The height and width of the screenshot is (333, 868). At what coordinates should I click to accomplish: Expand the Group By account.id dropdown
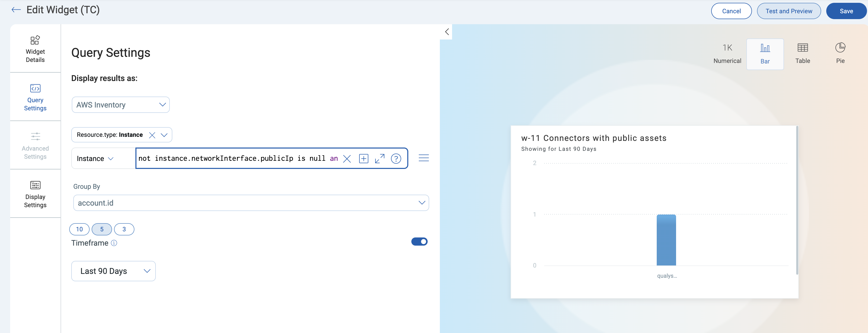tap(251, 203)
